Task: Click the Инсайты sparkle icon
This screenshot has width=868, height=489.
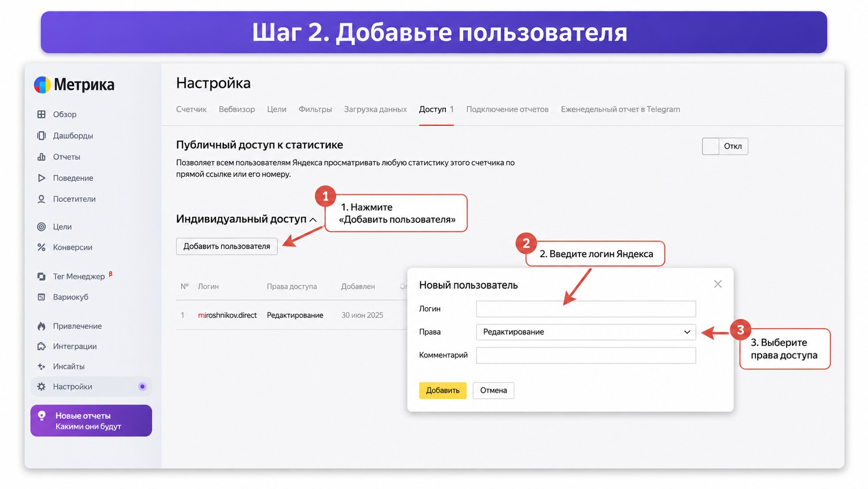Action: [42, 367]
